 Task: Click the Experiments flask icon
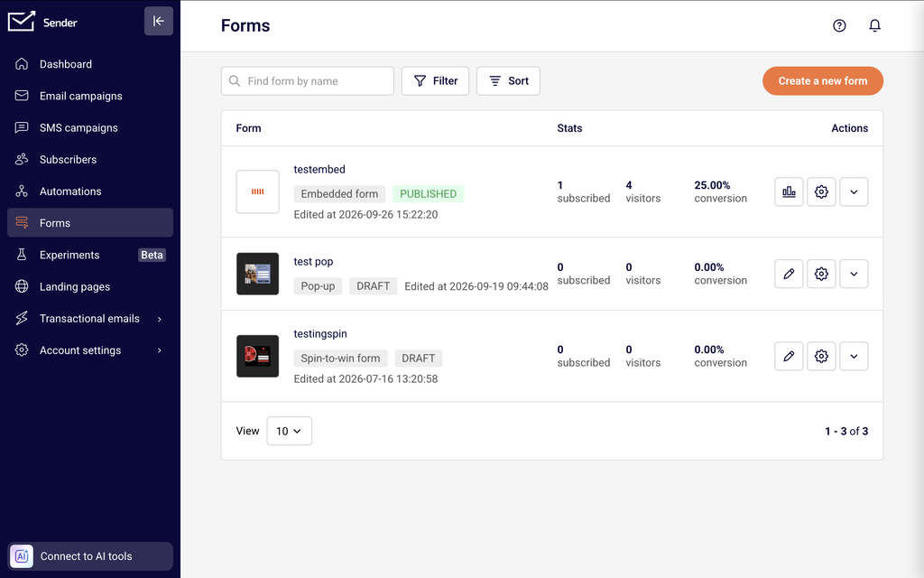[22, 255]
